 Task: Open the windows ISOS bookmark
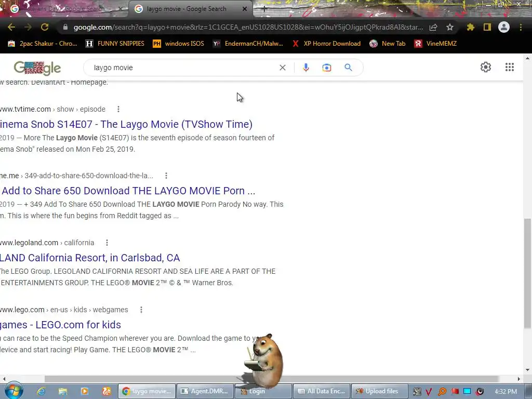pyautogui.click(x=179, y=44)
